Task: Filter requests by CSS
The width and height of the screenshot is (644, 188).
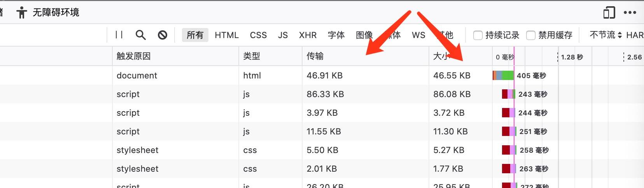Action: point(258,35)
